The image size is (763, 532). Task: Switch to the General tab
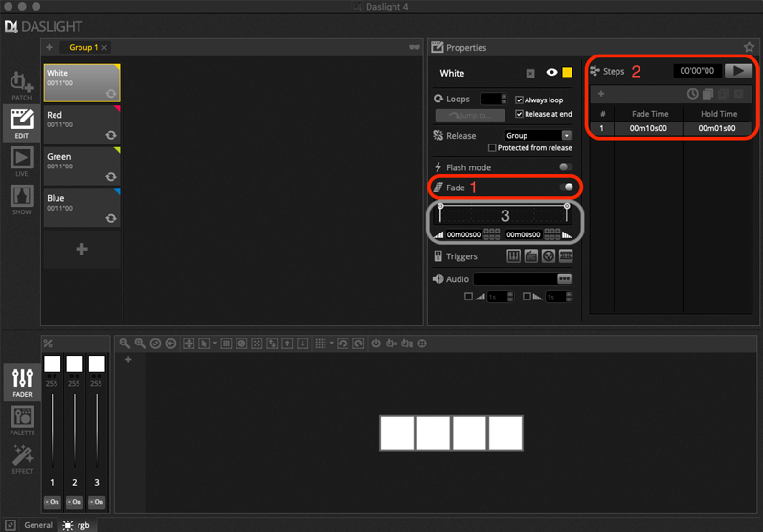(38, 525)
